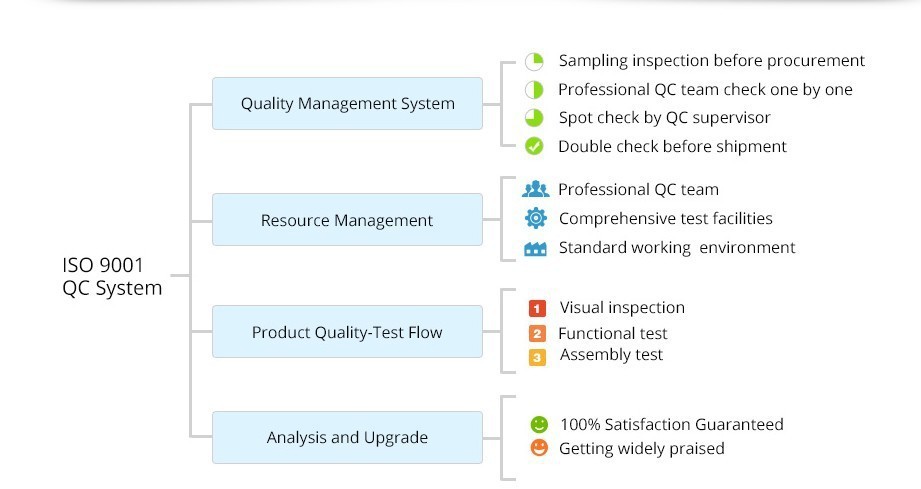
Task: Click the green checkmark icon beside Double check
Action: (534, 146)
